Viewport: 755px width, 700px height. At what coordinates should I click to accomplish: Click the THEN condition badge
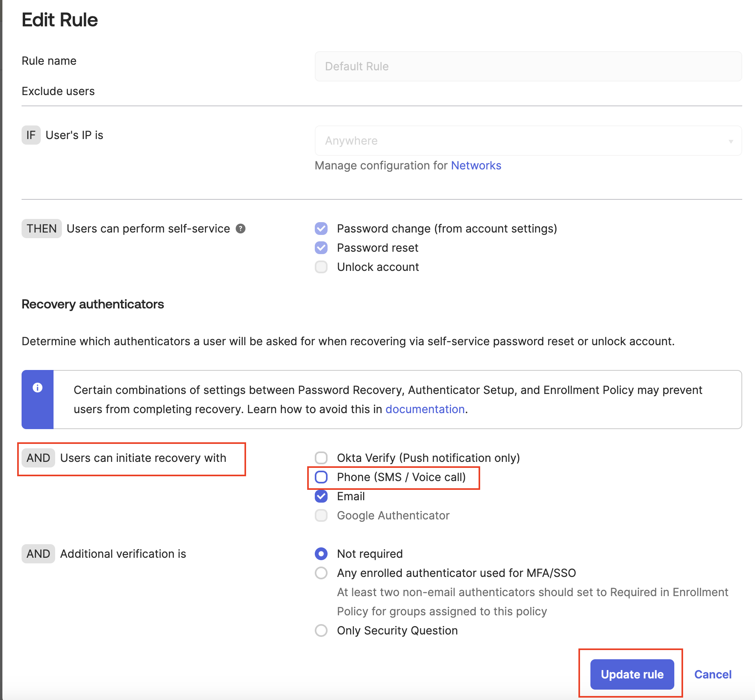(42, 229)
